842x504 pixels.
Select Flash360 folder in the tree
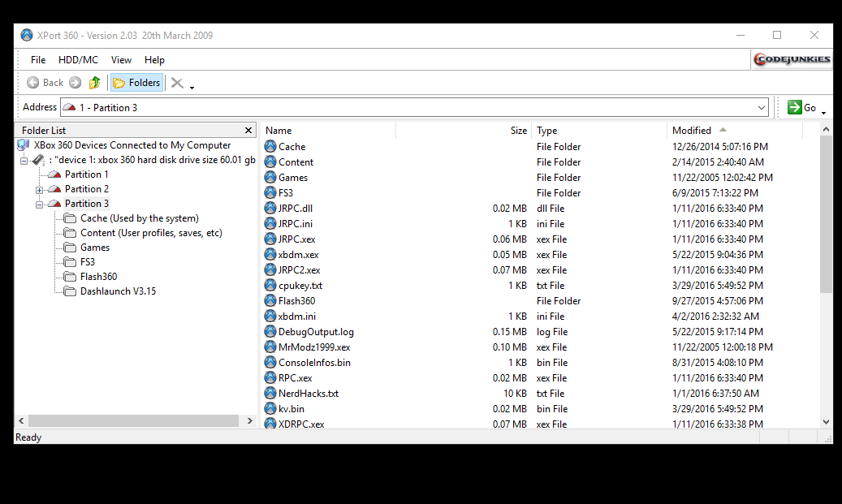(x=98, y=277)
